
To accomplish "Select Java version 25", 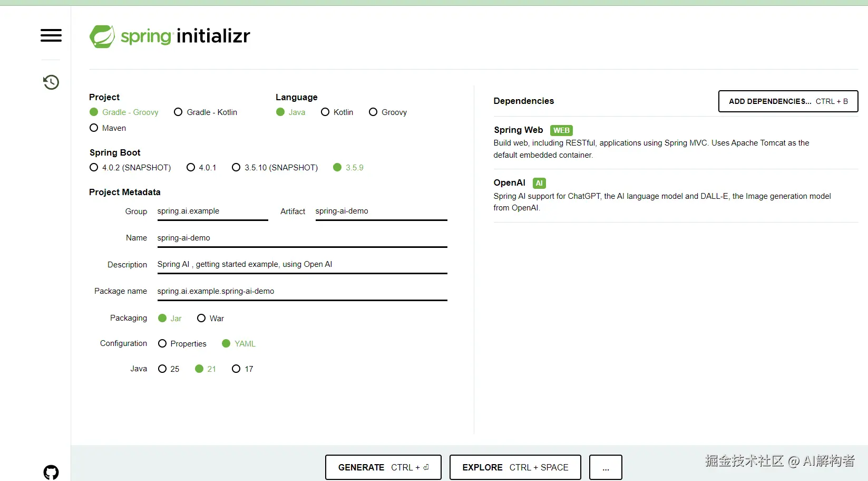I will [x=169, y=369].
